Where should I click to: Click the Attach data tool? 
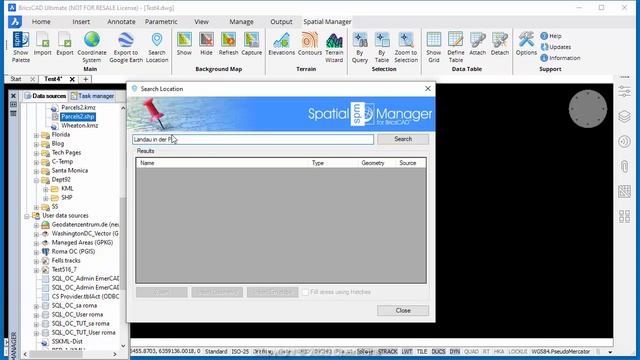pos(478,44)
